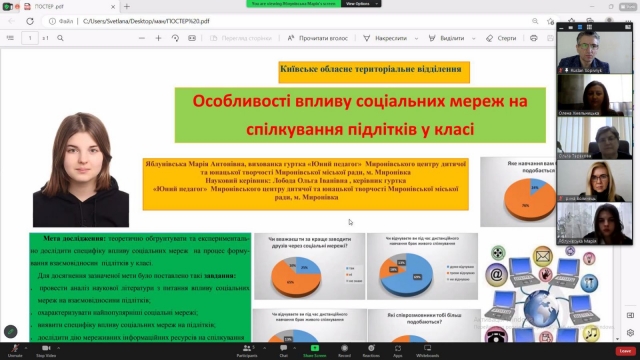The width and height of the screenshot is (640, 360).
Task: Open the Reactions menu
Action: coord(371,350)
